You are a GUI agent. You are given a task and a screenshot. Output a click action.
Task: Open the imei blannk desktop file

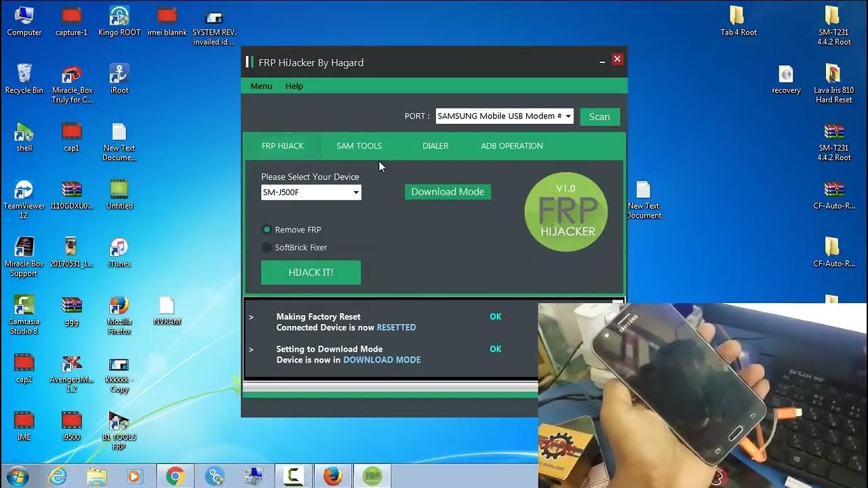pyautogui.click(x=167, y=20)
